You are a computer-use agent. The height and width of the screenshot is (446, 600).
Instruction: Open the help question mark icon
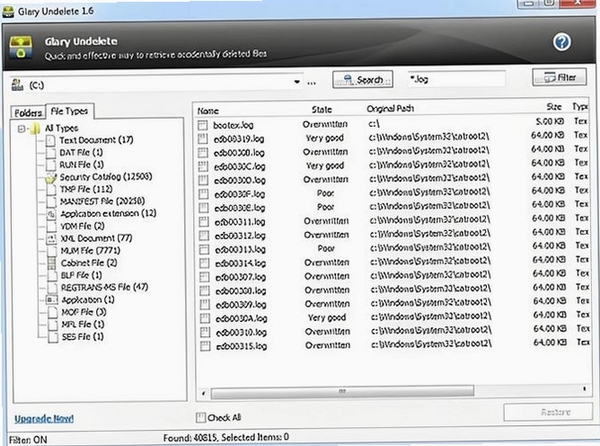(562, 42)
